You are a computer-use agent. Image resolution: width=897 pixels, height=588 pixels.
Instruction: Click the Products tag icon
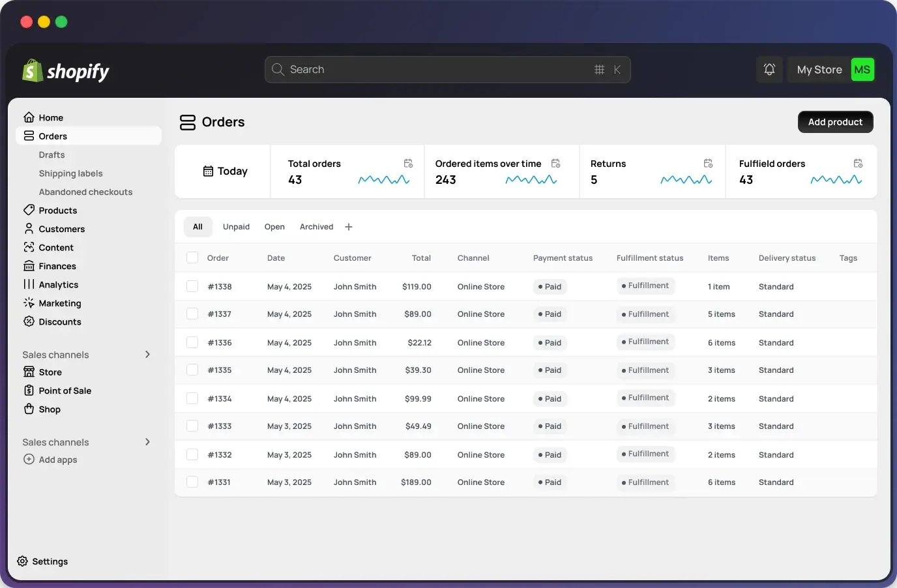(29, 210)
